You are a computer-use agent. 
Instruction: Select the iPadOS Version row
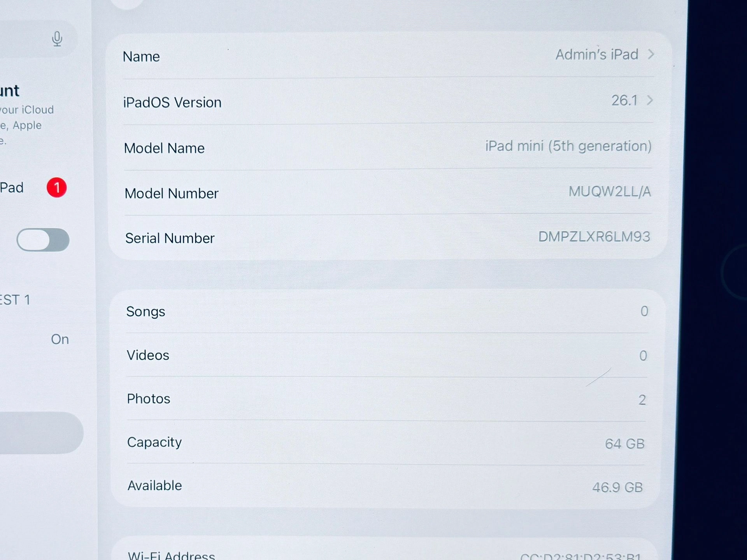pyautogui.click(x=388, y=101)
